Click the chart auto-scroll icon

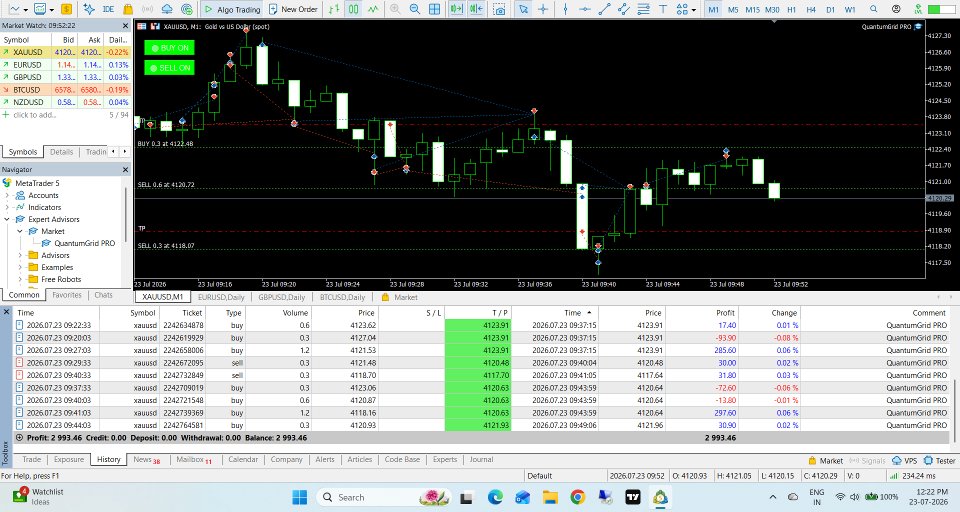coord(456,9)
